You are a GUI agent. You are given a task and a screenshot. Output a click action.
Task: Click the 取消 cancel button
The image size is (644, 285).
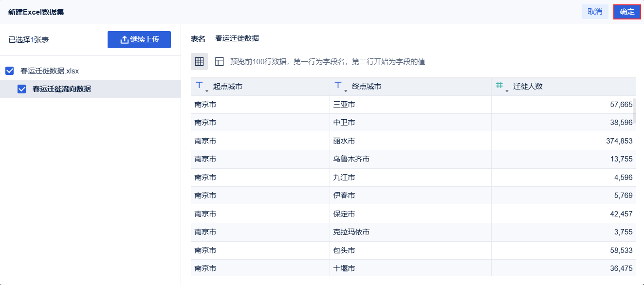pos(595,12)
